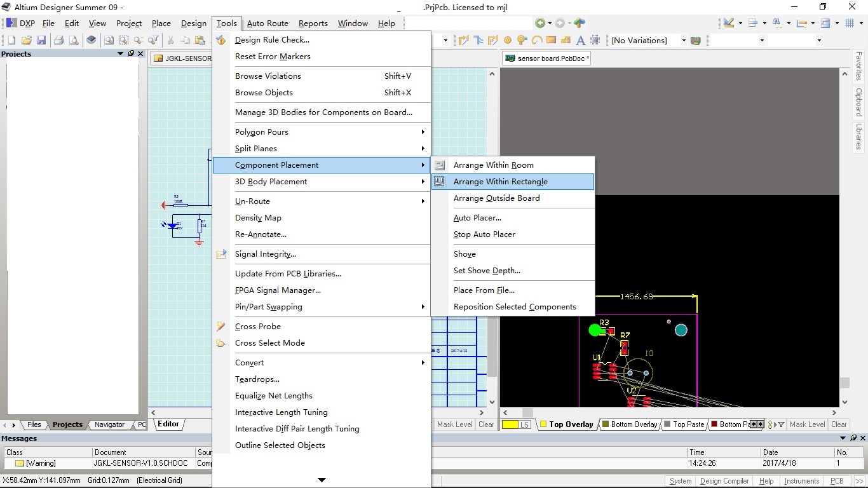Click the Print Preview icon
868x488 pixels.
(x=74, y=41)
